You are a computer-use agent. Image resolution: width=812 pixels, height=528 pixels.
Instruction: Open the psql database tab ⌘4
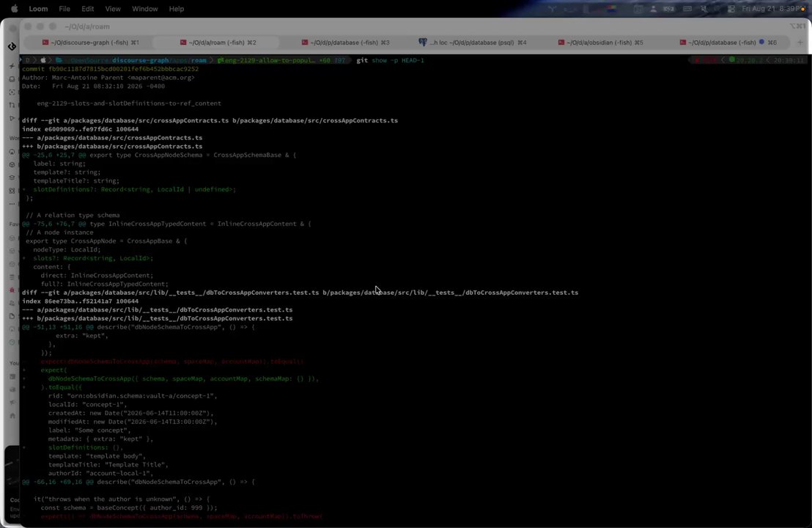click(473, 43)
